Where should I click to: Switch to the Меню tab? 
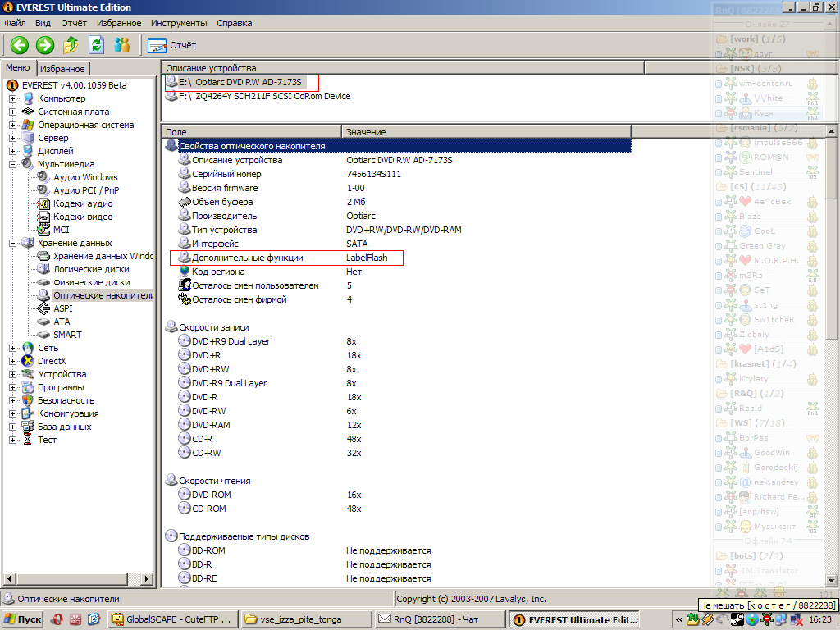click(18, 67)
